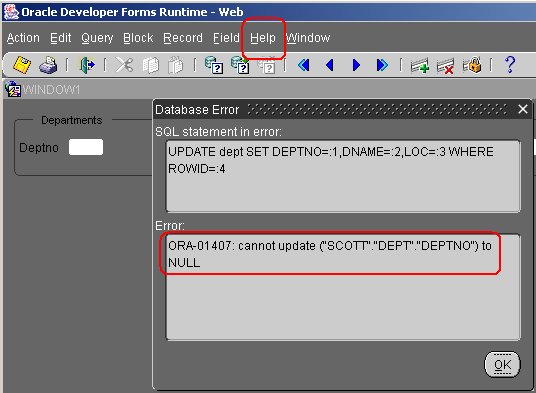The height and width of the screenshot is (393, 536).
Task: Click the blue question mark Help icon
Action: pyautogui.click(x=510, y=65)
